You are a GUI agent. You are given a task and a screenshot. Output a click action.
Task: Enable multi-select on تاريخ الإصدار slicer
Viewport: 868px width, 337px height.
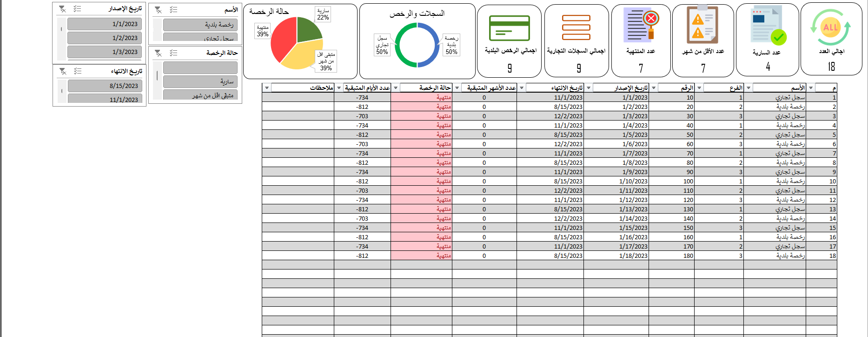click(78, 9)
